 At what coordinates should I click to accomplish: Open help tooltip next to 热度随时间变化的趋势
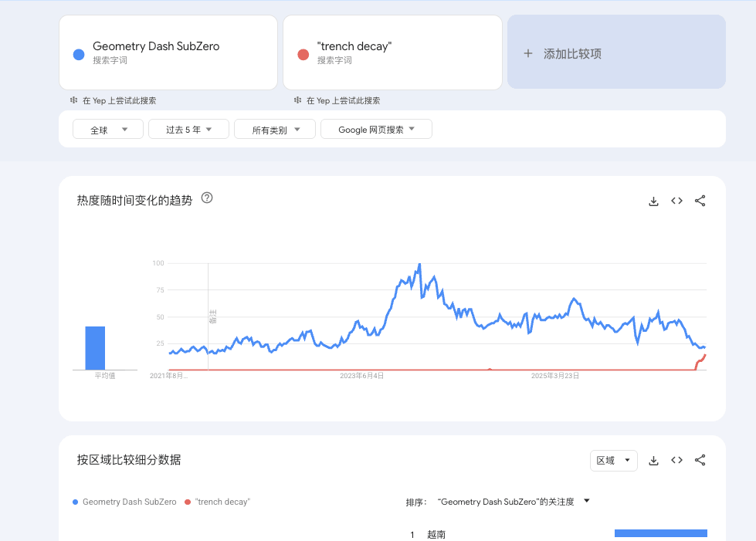pyautogui.click(x=207, y=198)
